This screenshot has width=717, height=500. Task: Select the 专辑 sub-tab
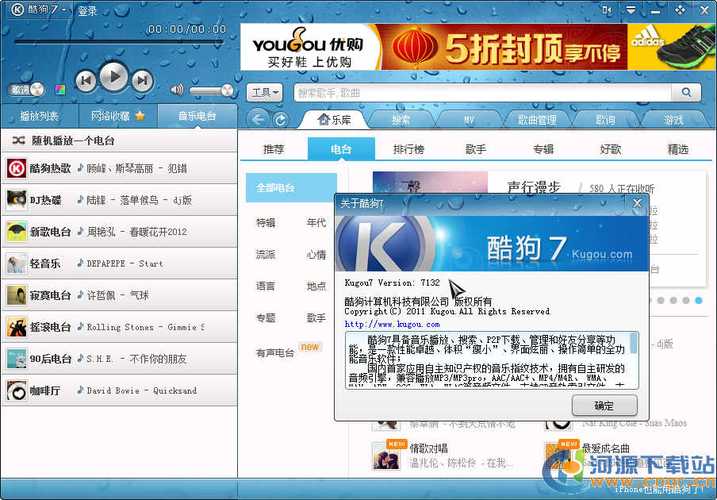(543, 149)
